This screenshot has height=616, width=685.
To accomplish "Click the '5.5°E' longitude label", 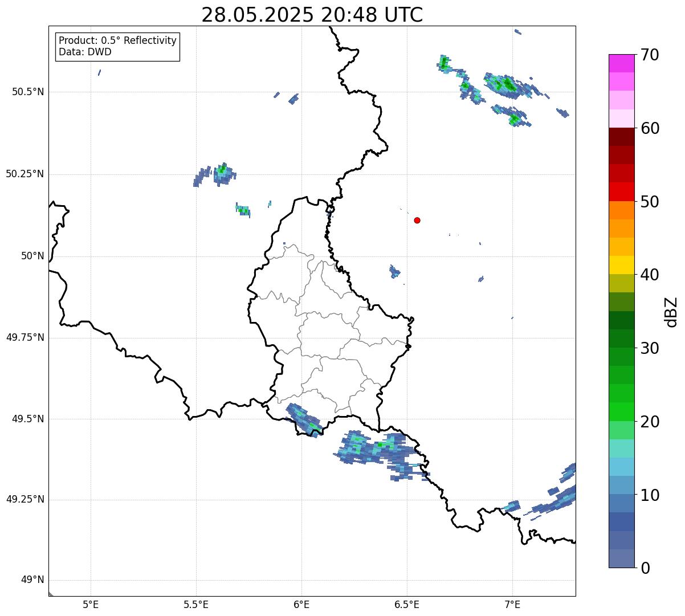I will coord(196,604).
